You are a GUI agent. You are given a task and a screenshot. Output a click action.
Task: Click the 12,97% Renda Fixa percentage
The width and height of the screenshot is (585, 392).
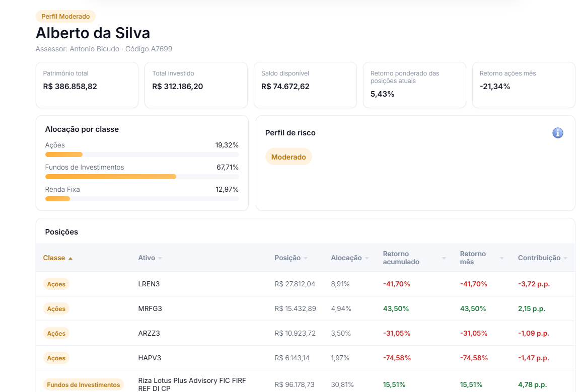click(227, 189)
